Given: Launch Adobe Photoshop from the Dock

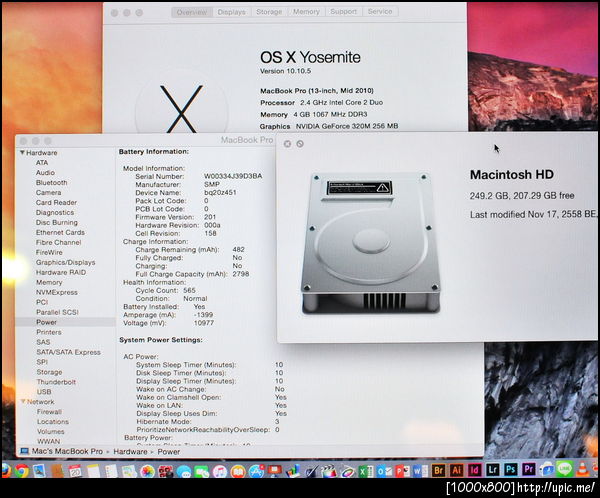Looking at the screenshot, I should click(x=511, y=469).
